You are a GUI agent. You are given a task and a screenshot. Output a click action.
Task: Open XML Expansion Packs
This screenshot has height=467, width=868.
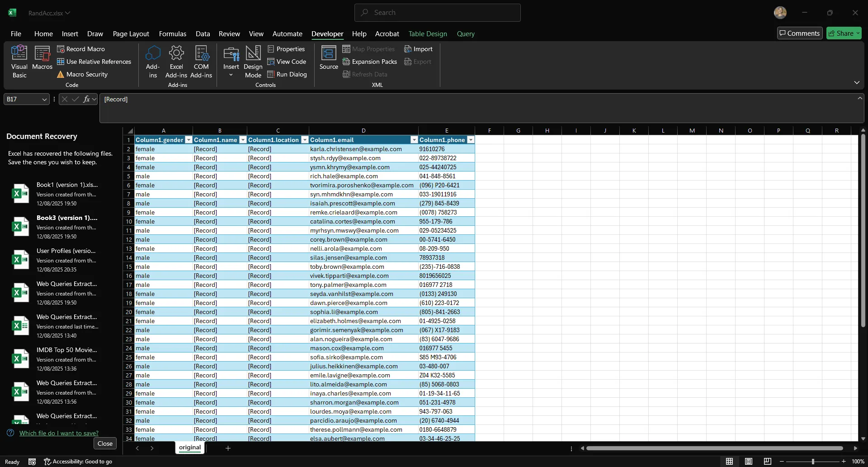[x=370, y=62]
